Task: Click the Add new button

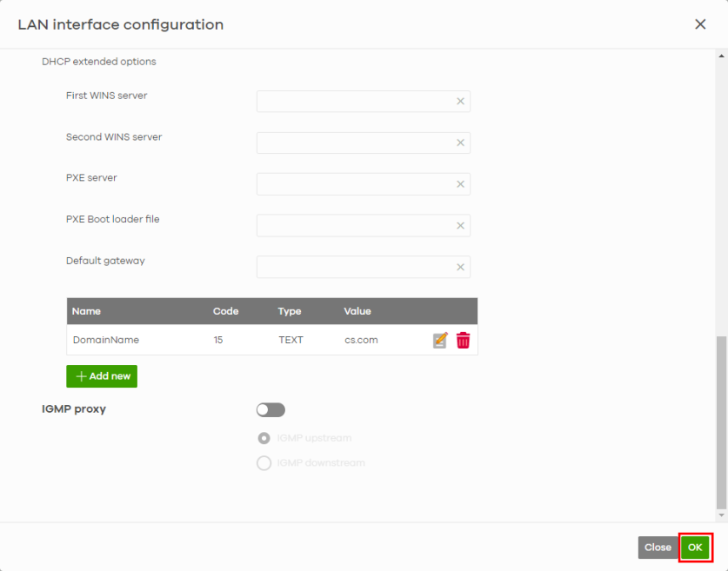Action: pos(102,376)
